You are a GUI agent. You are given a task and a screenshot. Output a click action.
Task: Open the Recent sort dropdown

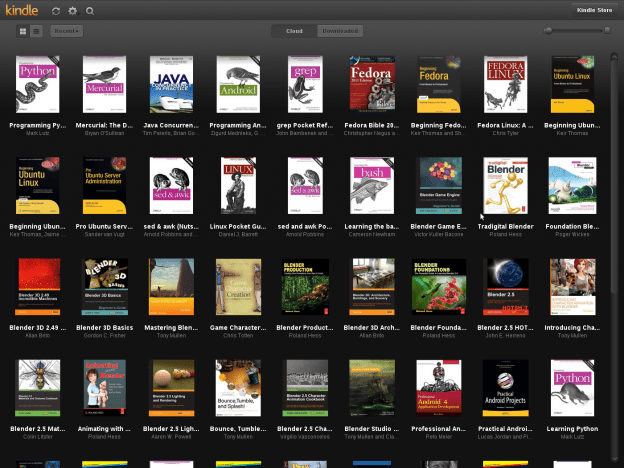point(66,31)
